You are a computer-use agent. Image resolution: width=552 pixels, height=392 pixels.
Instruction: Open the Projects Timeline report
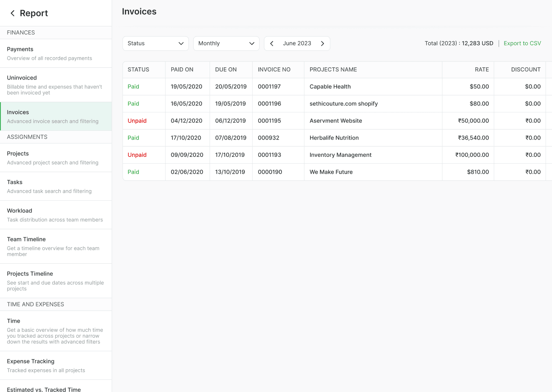tap(30, 274)
